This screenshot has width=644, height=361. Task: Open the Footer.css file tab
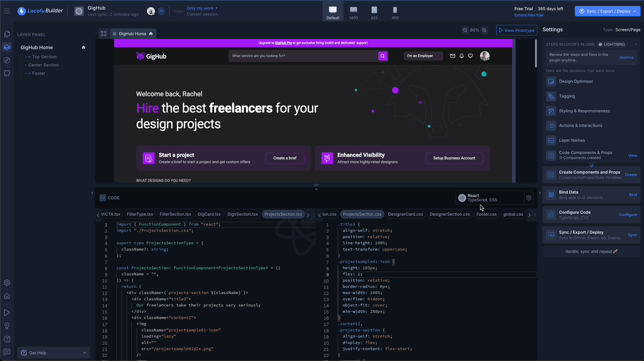coord(486,214)
